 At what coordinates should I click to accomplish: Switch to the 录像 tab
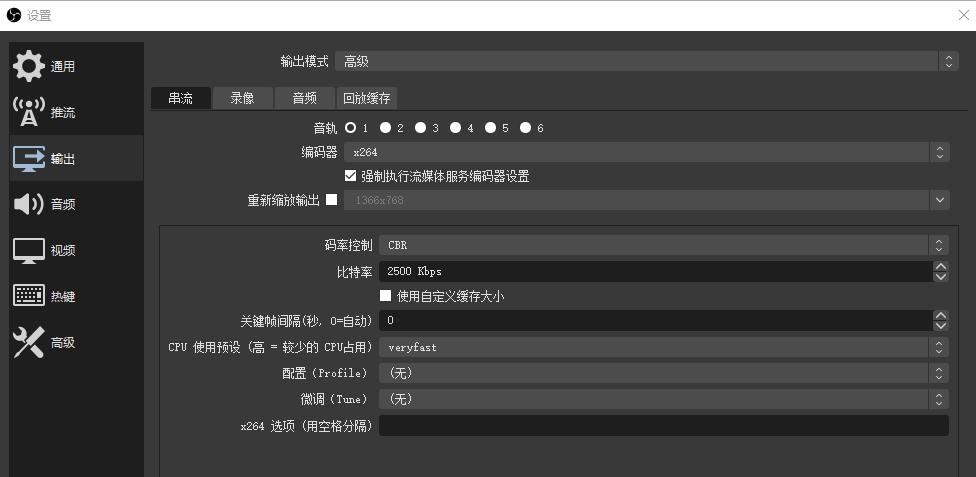tap(242, 98)
